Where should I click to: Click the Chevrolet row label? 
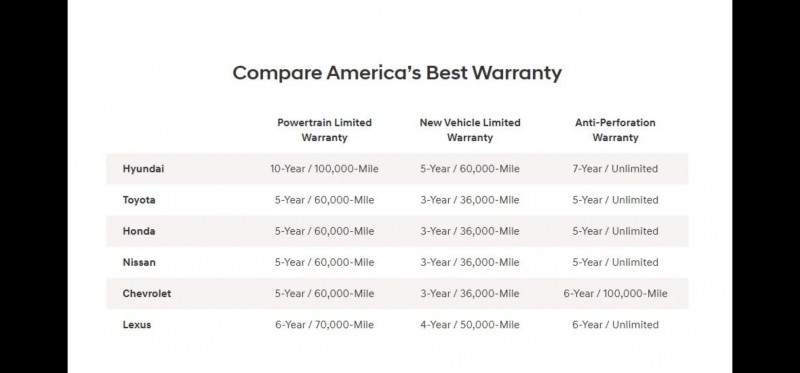point(147,293)
